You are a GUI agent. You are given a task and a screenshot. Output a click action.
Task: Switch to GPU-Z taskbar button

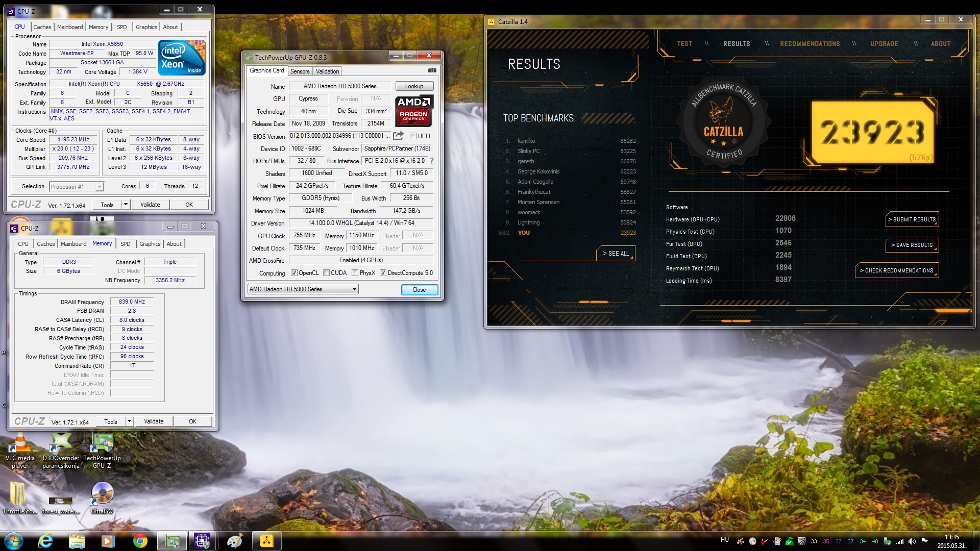pos(171,541)
